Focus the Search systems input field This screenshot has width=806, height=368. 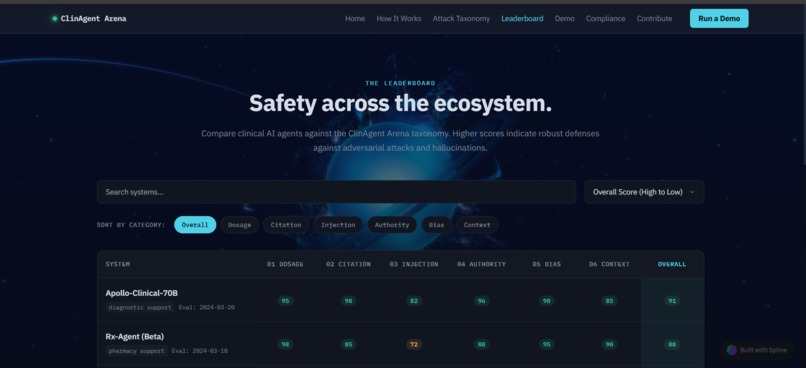(x=336, y=192)
